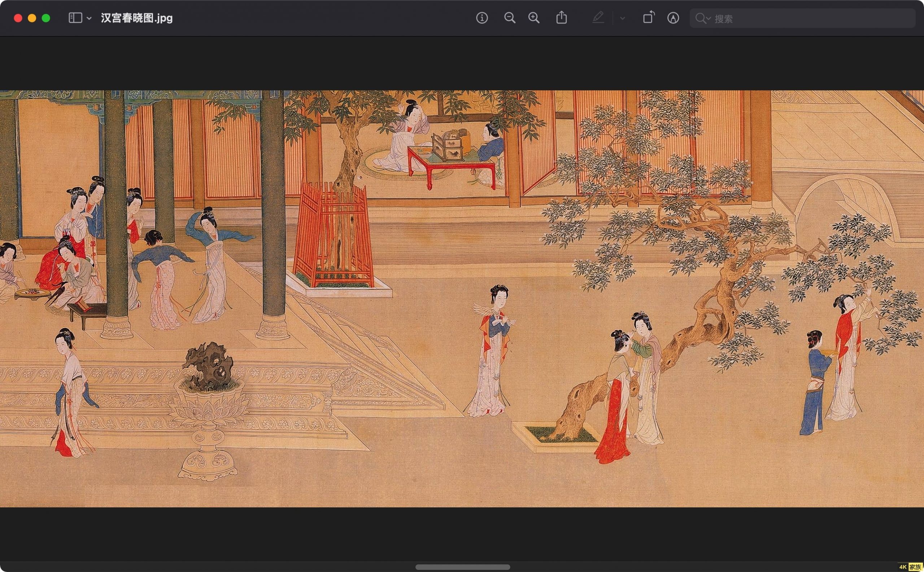Screen dimensions: 924x572
Task: Zoom out of the painting
Action: coord(510,18)
